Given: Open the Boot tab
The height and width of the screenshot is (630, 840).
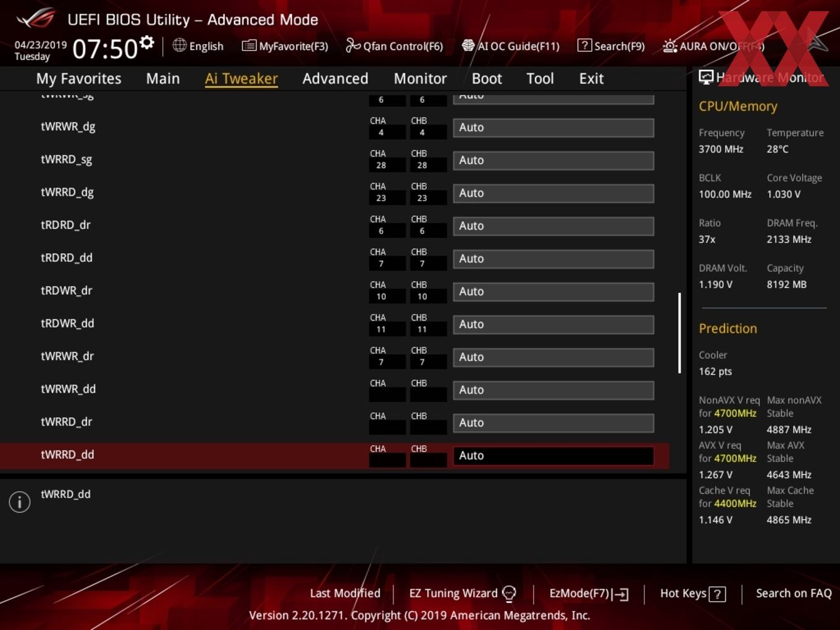Looking at the screenshot, I should pos(487,78).
